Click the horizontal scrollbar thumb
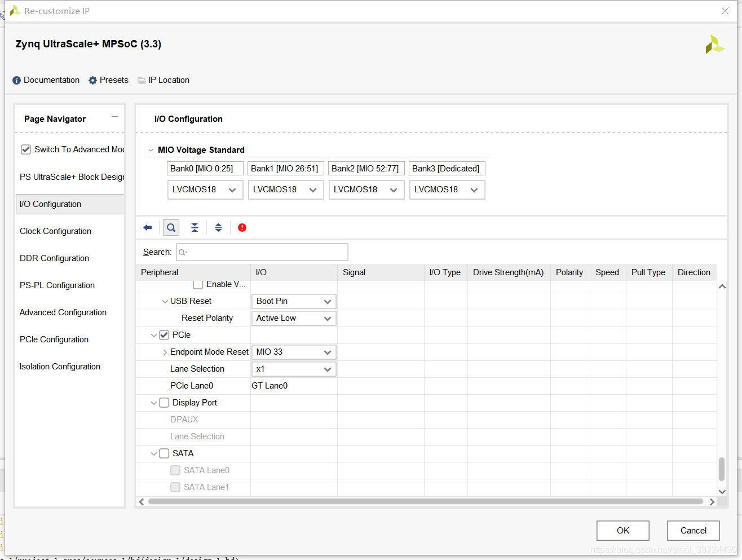The height and width of the screenshot is (560, 742). (426, 501)
